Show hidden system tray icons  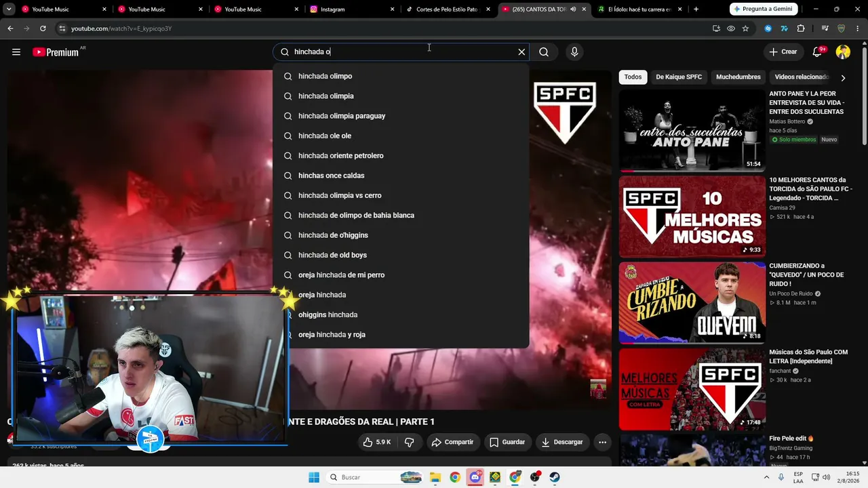pyautogui.click(x=766, y=477)
